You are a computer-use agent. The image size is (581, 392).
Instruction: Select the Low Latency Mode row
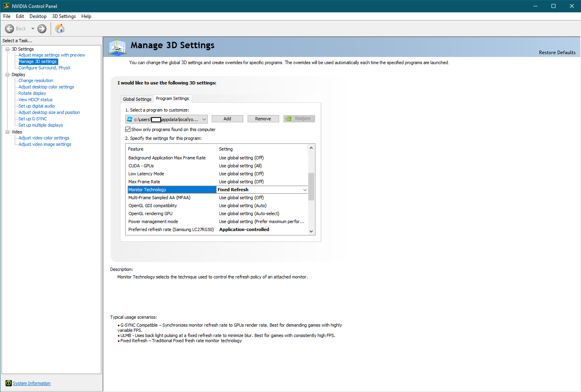tap(217, 174)
